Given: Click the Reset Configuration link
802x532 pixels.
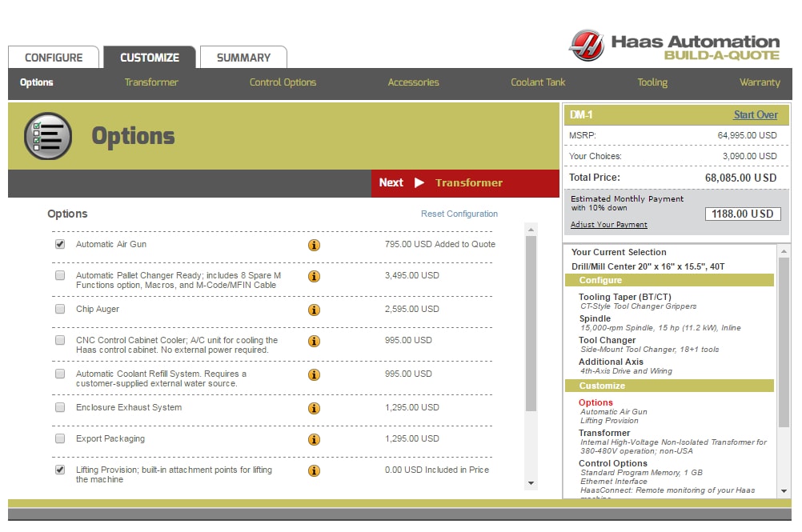Looking at the screenshot, I should coord(459,214).
